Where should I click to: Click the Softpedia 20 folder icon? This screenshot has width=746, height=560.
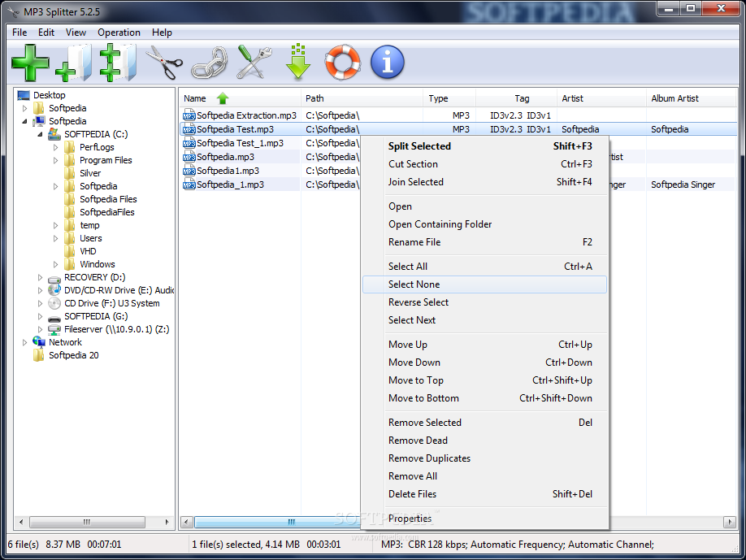tap(39, 355)
